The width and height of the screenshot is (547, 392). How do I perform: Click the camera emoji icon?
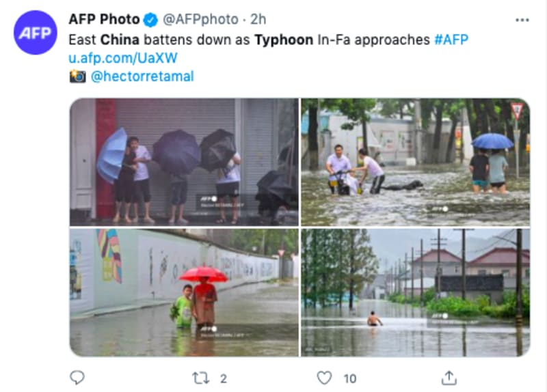click(77, 76)
